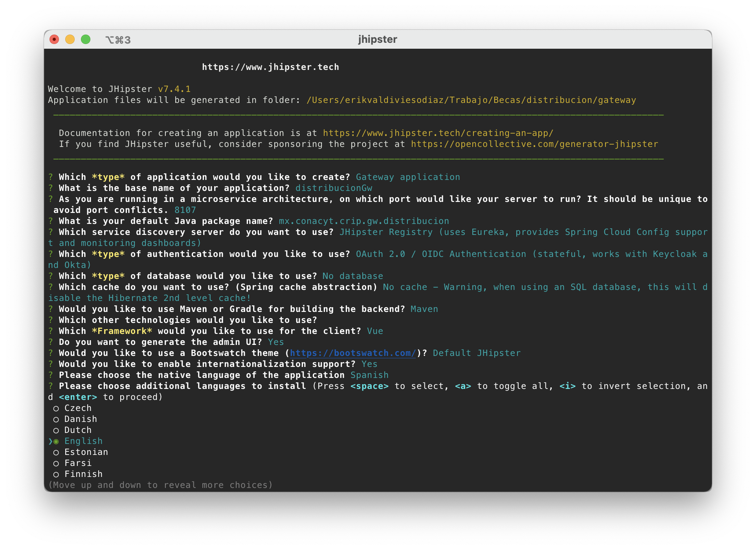The height and width of the screenshot is (550, 756).
Task: Minimize the terminal with the yellow button
Action: (70, 39)
